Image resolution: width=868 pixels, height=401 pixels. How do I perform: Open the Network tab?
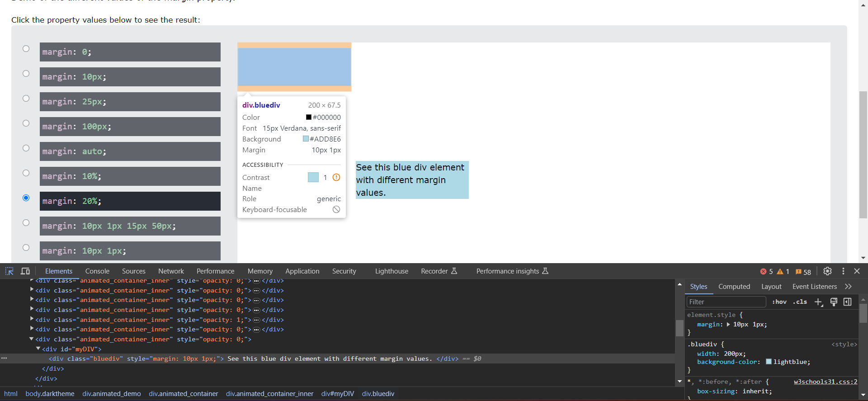[171, 271]
